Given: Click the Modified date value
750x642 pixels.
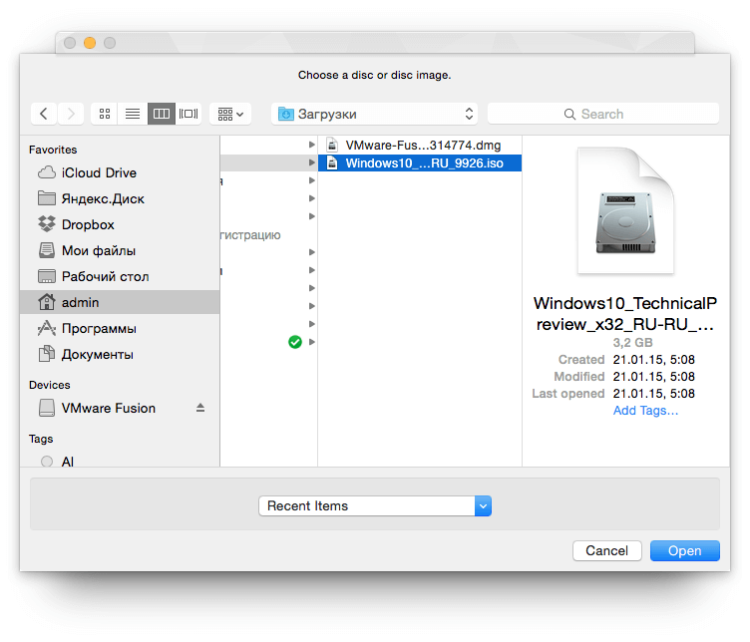Looking at the screenshot, I should pos(653,376).
